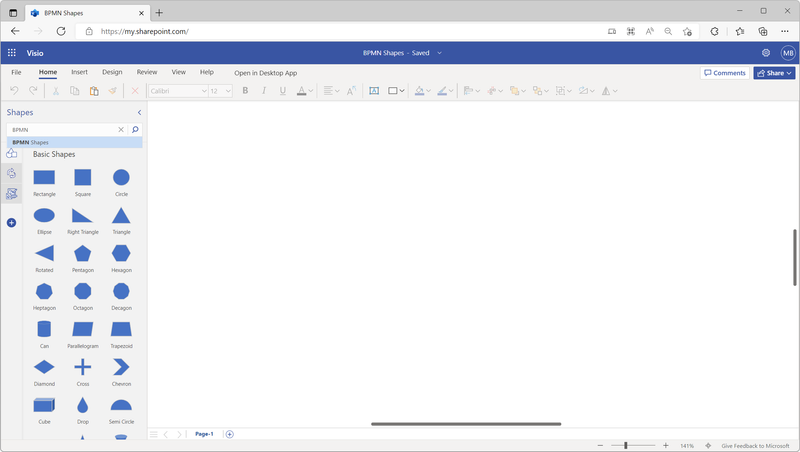Toggle Italic formatting
This screenshot has width=800, height=452.
click(264, 91)
